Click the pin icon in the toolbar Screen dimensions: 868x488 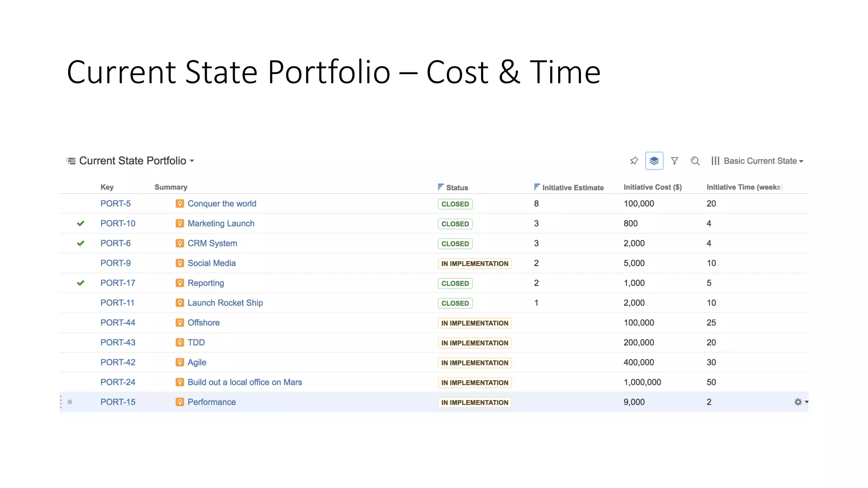(x=634, y=161)
